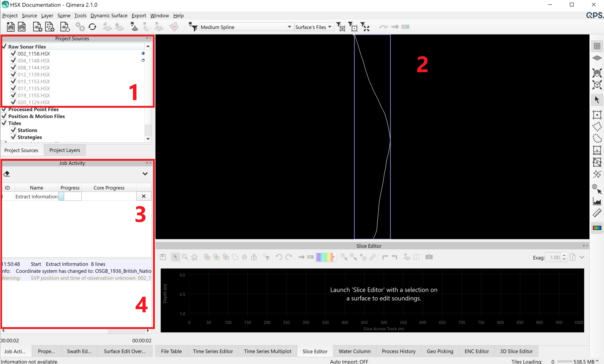Open the Home view icon in Slice Editor
The image size is (604, 364).
tap(194, 257)
